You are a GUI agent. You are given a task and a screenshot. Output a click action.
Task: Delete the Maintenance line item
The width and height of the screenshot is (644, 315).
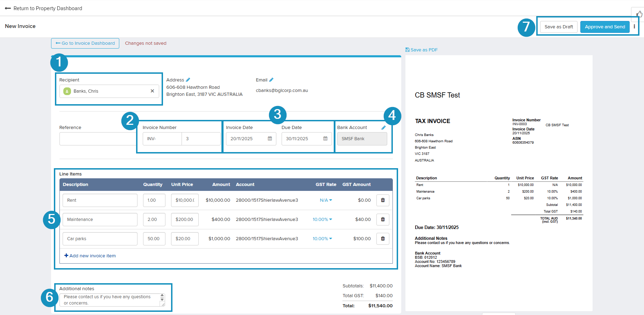coord(383,220)
